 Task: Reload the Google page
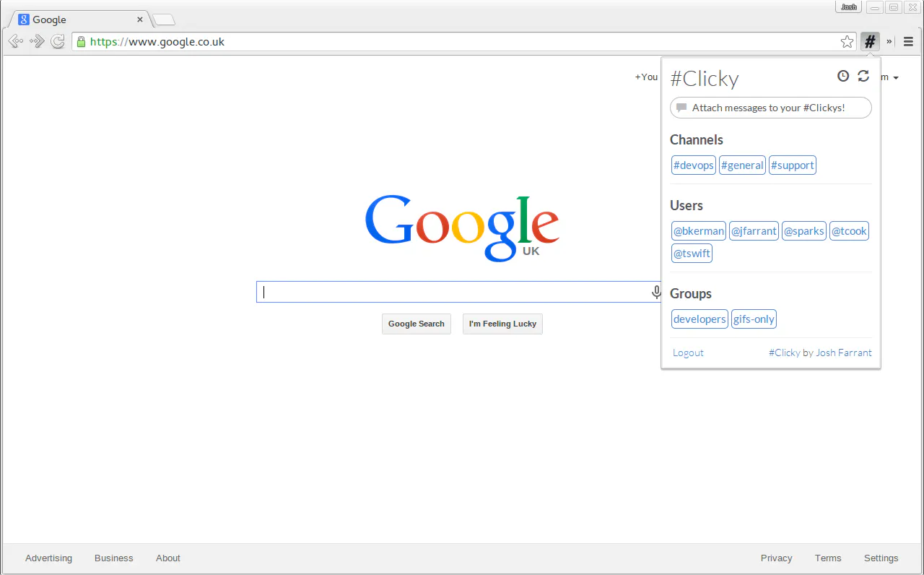[58, 42]
